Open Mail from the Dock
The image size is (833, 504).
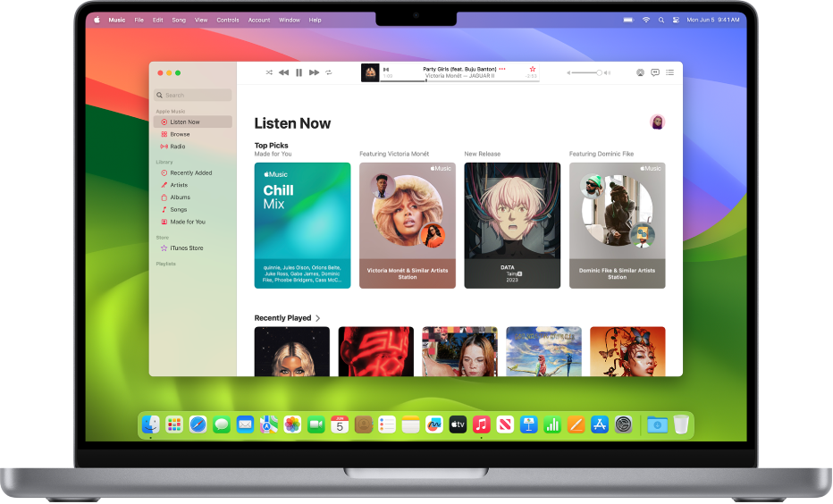tap(245, 424)
